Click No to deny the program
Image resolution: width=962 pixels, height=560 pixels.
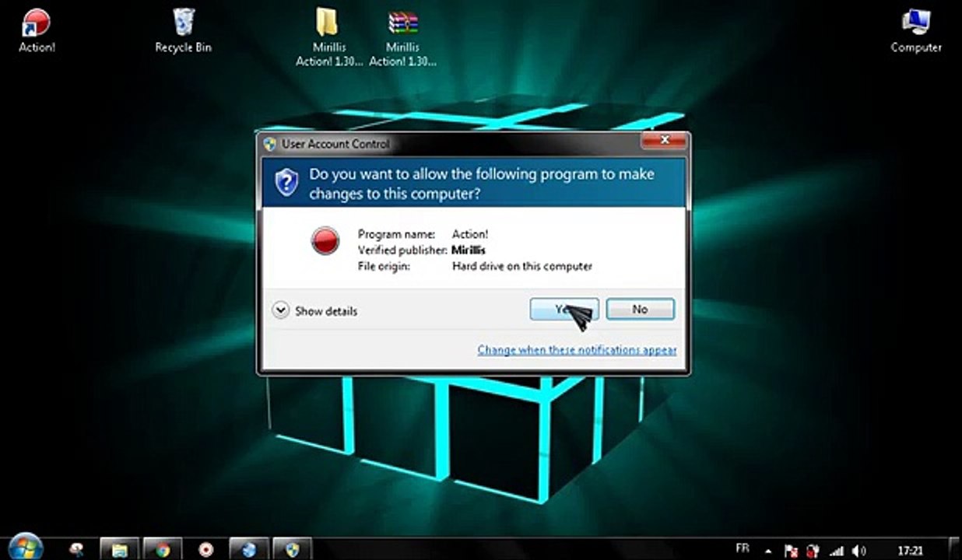click(640, 309)
